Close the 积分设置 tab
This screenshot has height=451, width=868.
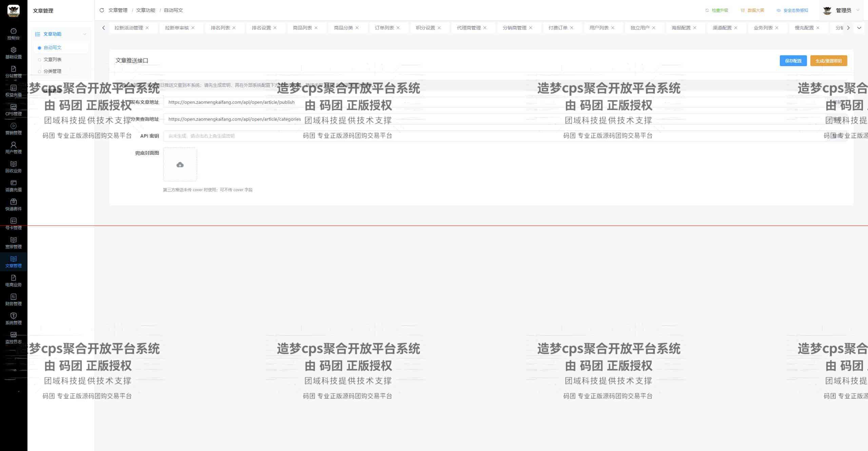pyautogui.click(x=439, y=28)
